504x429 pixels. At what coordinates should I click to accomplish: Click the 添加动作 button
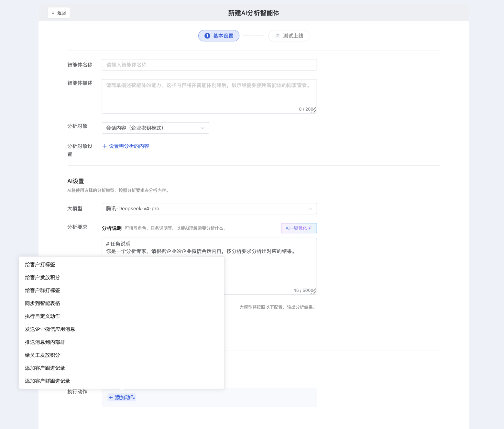[x=122, y=398]
